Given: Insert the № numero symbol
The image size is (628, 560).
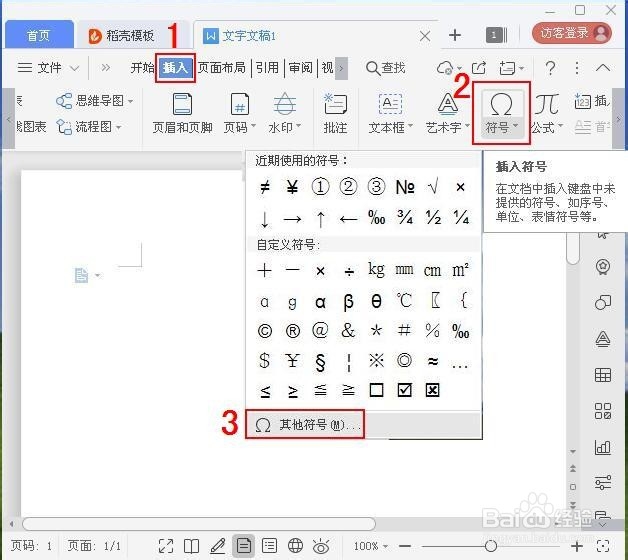Looking at the screenshot, I should (x=405, y=187).
